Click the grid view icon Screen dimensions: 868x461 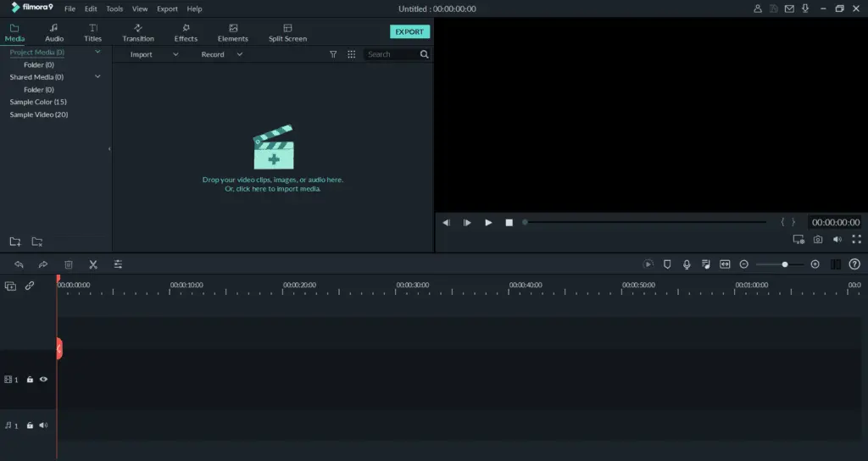(x=352, y=54)
